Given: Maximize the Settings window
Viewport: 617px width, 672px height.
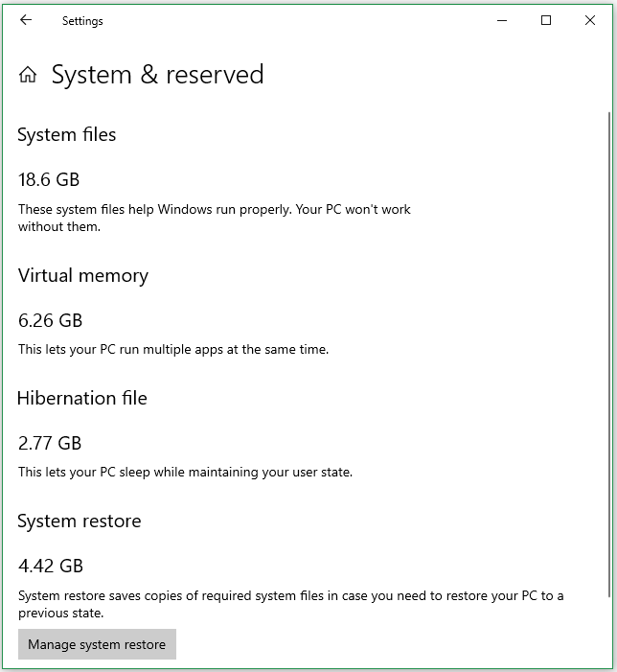Looking at the screenshot, I should tap(546, 20).
